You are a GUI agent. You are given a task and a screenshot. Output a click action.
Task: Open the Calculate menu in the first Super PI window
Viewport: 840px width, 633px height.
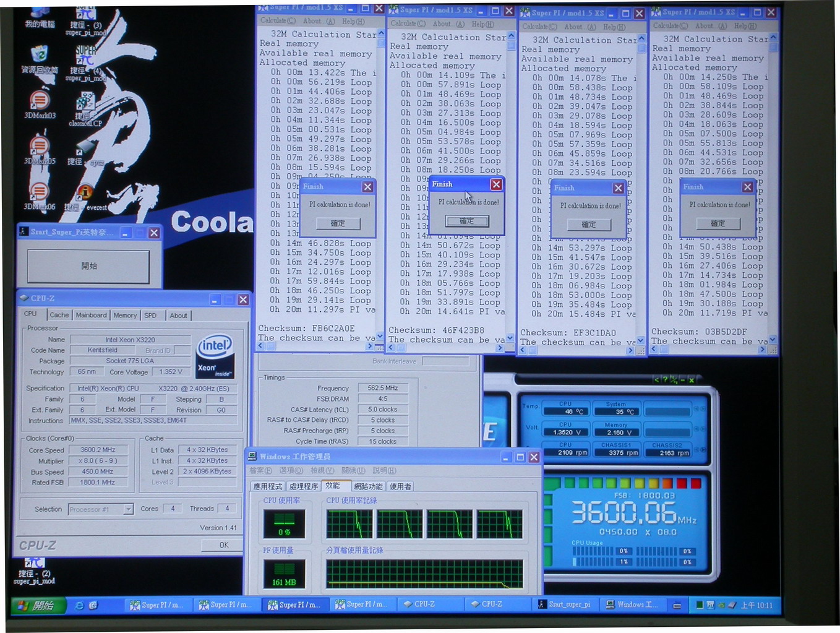[x=278, y=20]
